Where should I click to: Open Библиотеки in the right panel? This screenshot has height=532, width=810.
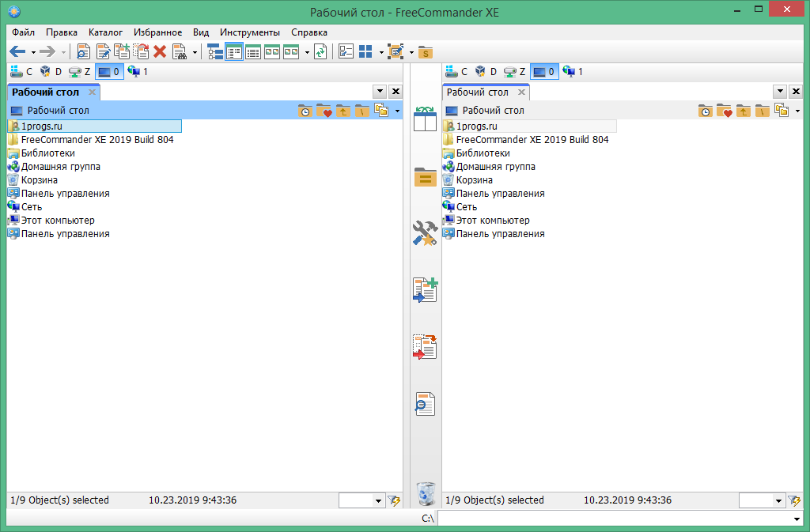[x=483, y=153]
